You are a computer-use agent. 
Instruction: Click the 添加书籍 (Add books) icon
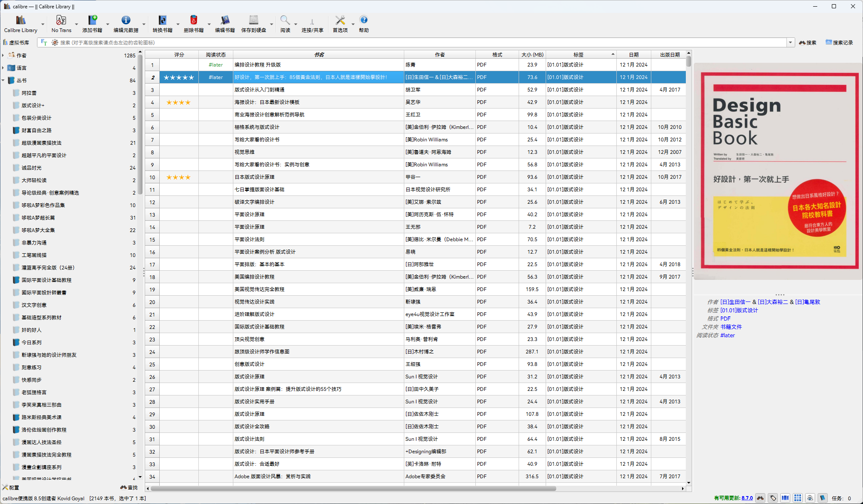tap(92, 20)
